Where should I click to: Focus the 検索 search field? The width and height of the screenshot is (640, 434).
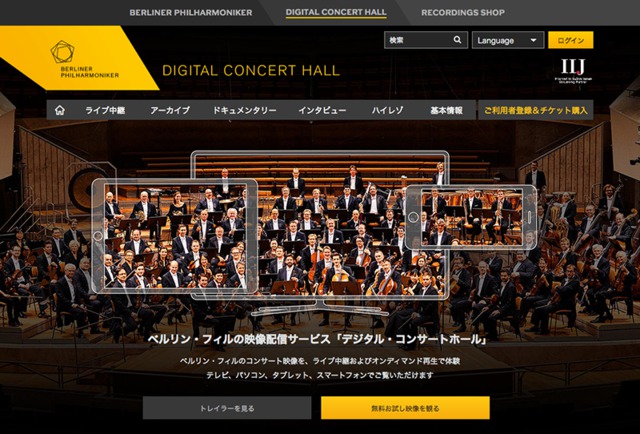point(426,40)
